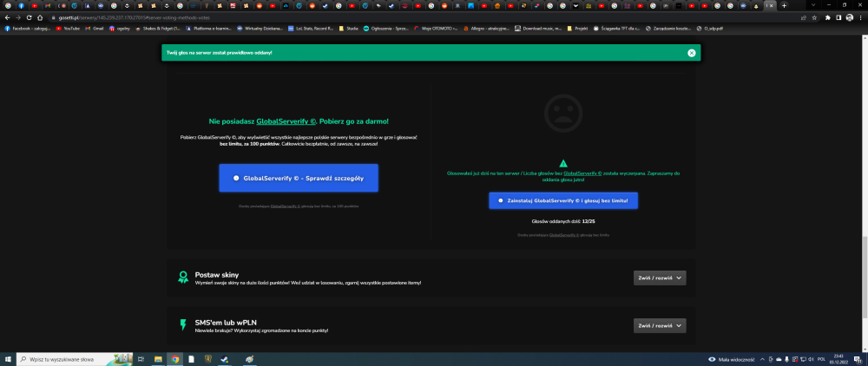Viewport: 868px width, 366px height.
Task: Show hidden system tray icons
Action: click(762, 359)
